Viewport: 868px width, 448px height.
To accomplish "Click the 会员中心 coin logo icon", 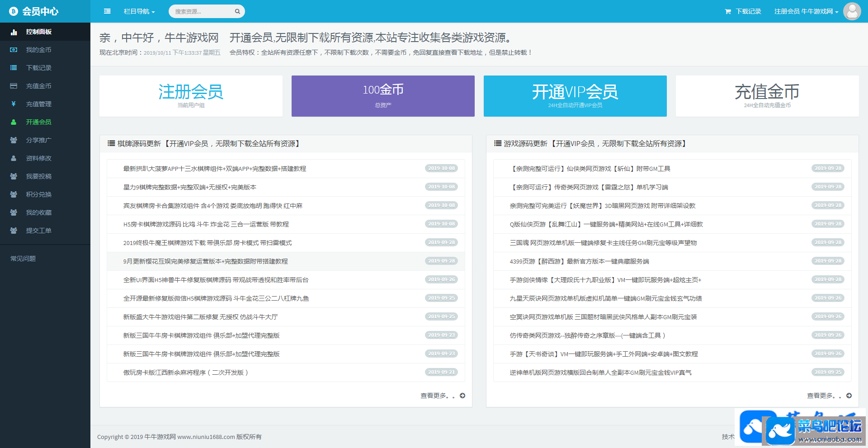I will click(x=14, y=11).
